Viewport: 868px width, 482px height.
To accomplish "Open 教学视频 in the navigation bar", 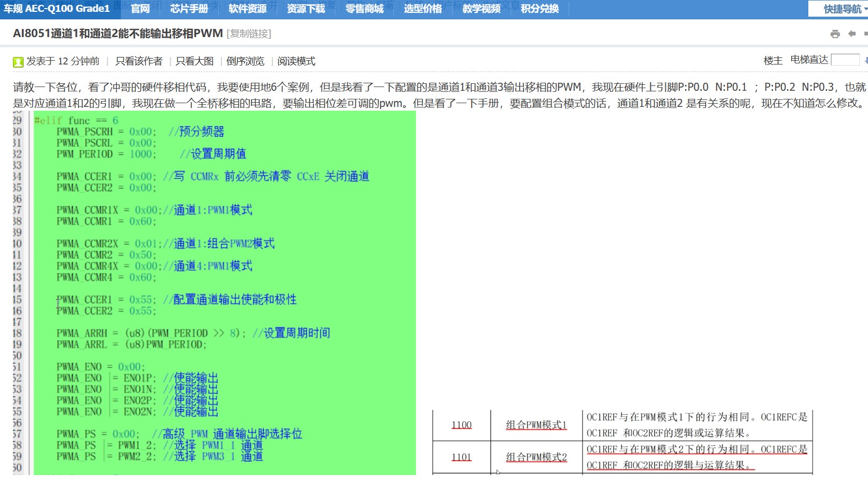I will (x=482, y=9).
